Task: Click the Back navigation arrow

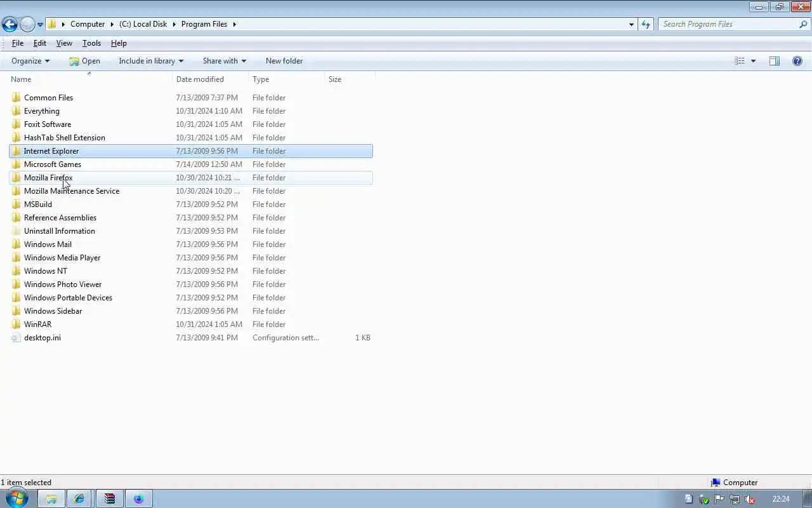Action: 10,25
